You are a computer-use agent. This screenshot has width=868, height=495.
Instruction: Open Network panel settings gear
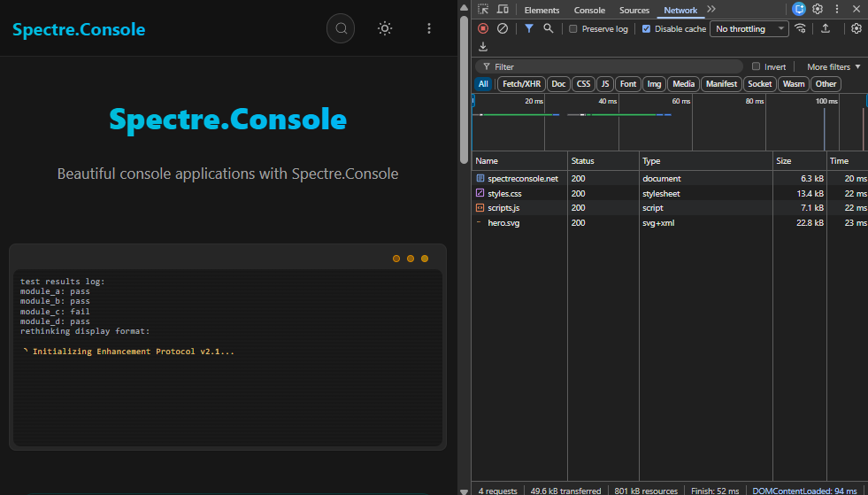(x=856, y=28)
